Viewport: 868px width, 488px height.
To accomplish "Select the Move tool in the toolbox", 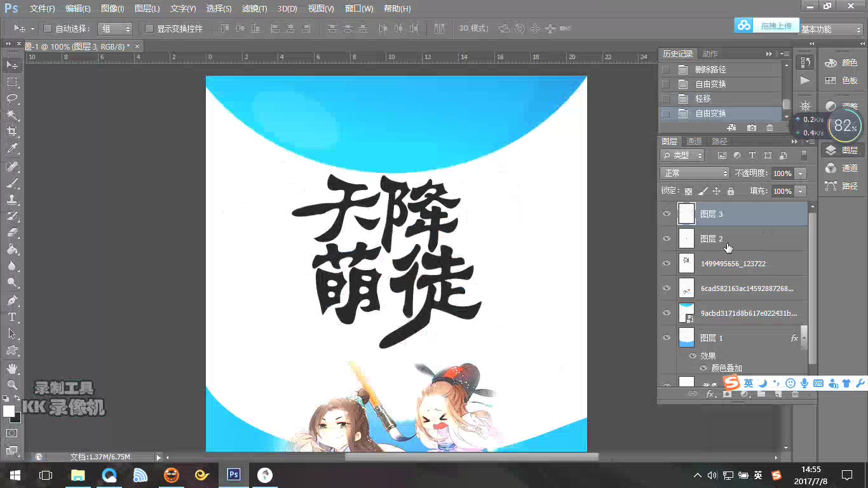I will pos(12,65).
